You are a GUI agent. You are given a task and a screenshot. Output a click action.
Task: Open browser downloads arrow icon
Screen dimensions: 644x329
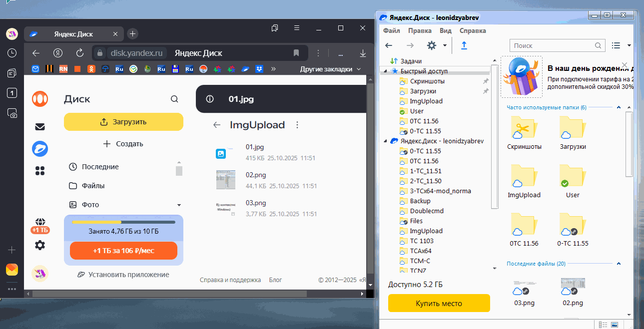363,53
